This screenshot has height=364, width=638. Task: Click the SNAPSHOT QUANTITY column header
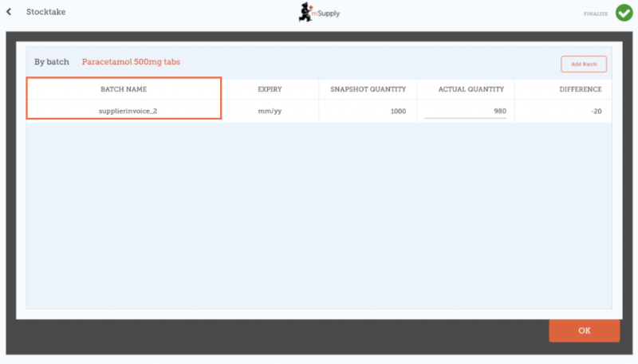point(368,89)
